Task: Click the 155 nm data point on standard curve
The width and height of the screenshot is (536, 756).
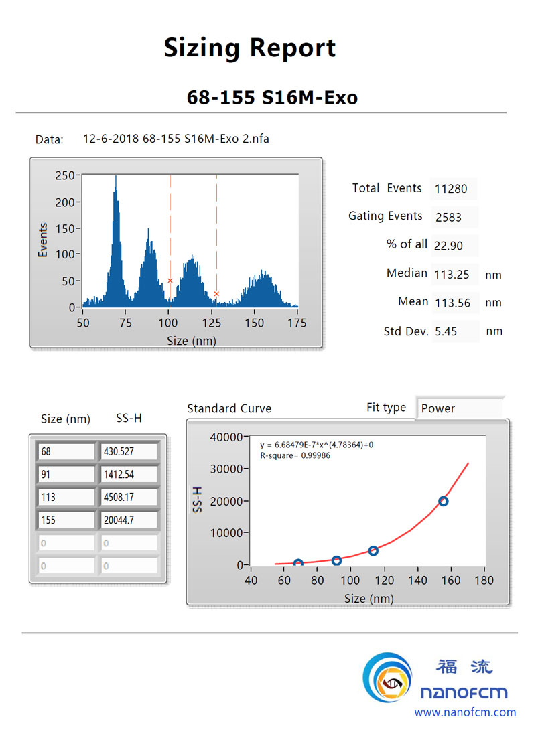Action: click(x=444, y=502)
